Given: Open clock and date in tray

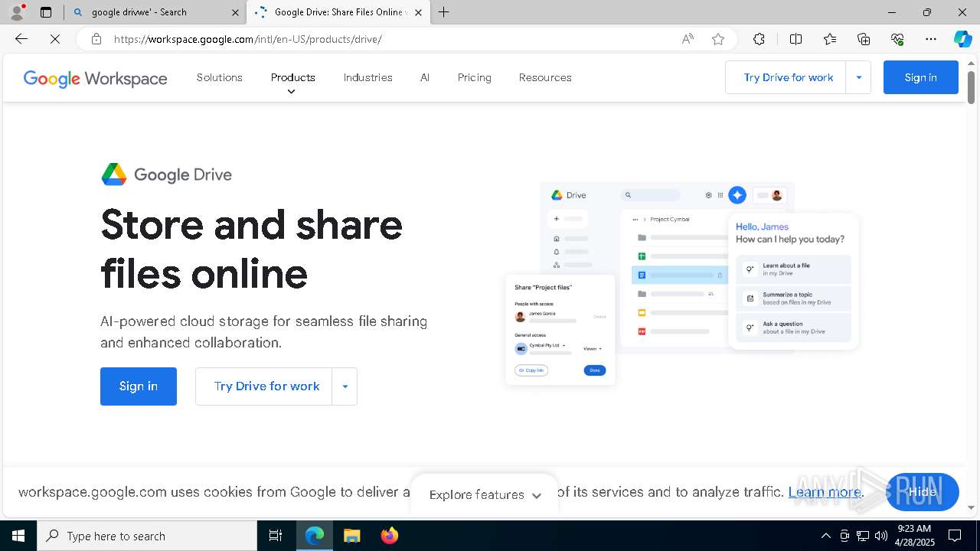Looking at the screenshot, I should (913, 536).
